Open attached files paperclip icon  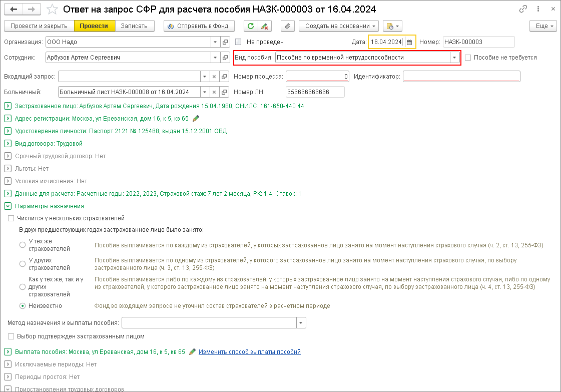pyautogui.click(x=288, y=26)
